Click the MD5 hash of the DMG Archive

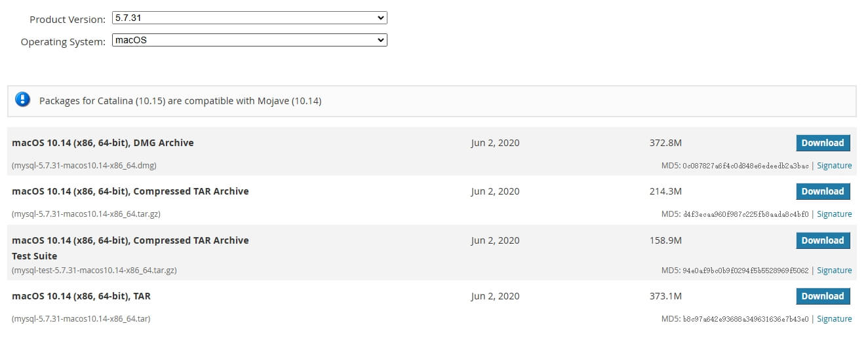(745, 166)
